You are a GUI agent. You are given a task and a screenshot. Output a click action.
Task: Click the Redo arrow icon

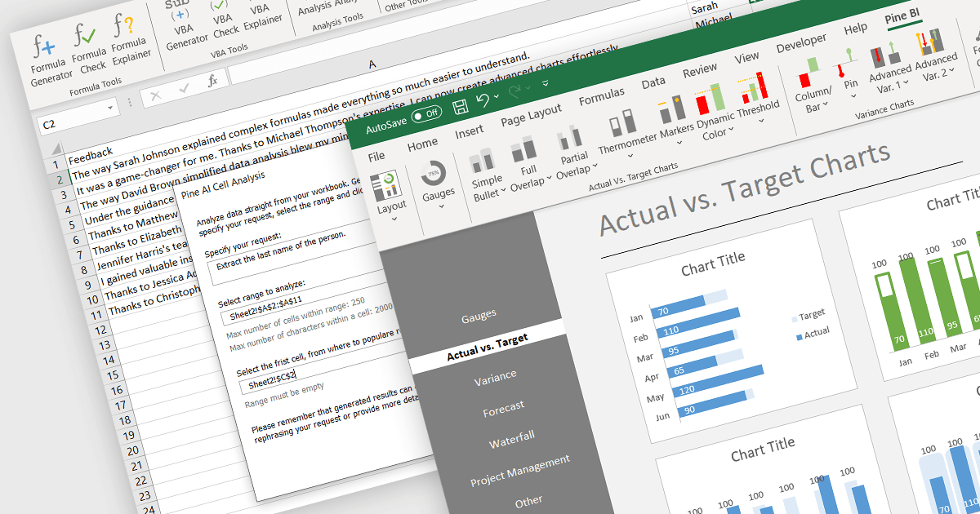[515, 91]
